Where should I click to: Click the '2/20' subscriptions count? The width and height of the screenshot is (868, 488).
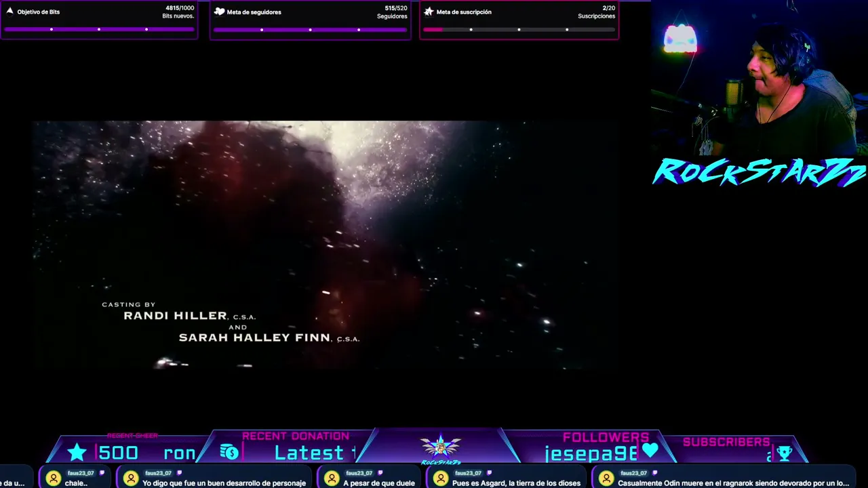[x=609, y=8]
